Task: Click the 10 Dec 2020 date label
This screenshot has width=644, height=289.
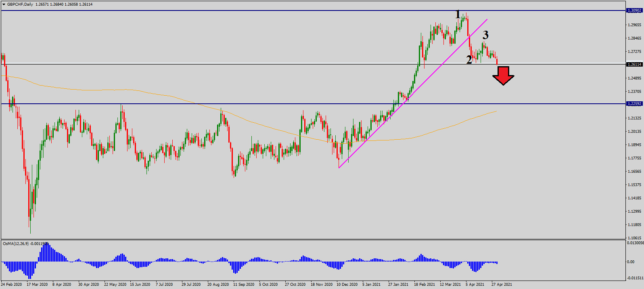Action: [347, 285]
